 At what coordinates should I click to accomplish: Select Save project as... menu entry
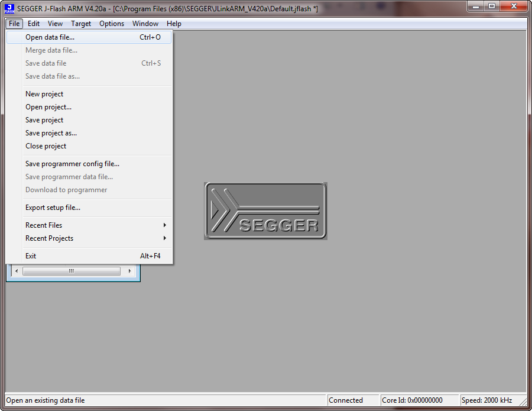51,133
